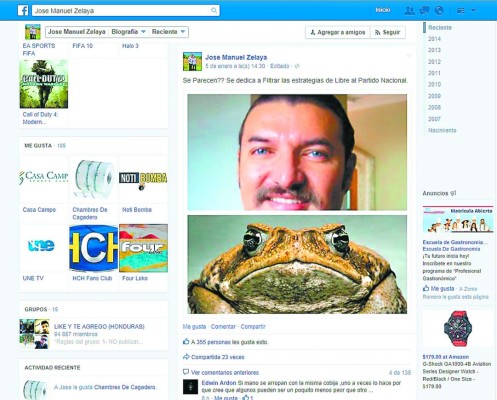Focus the search field with Jose Manuel Zelaya
Viewport: 497px width, 400px height.
(x=126, y=11)
